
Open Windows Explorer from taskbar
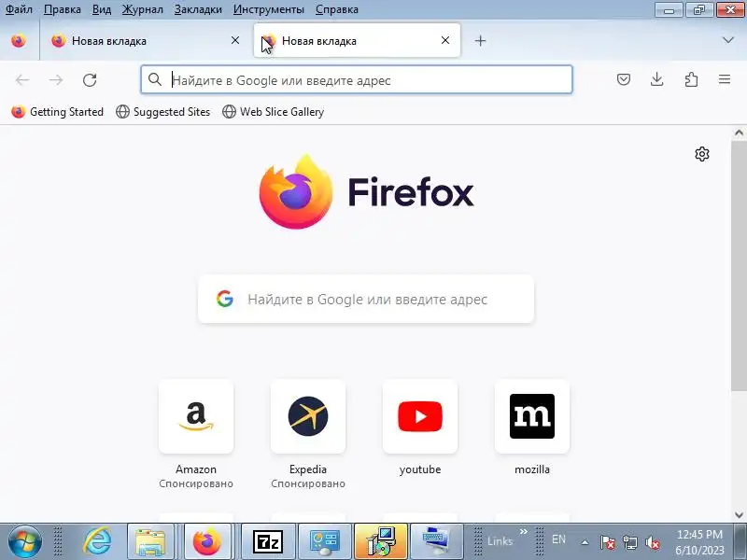(x=150, y=541)
